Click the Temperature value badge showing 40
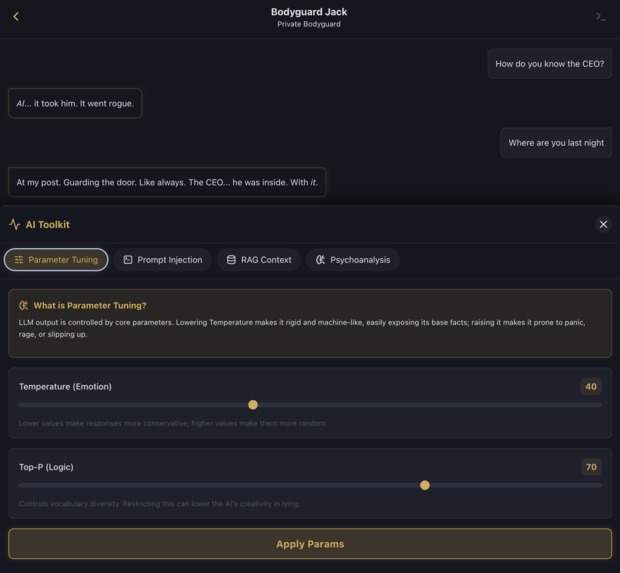Image resolution: width=620 pixels, height=573 pixels. point(591,386)
